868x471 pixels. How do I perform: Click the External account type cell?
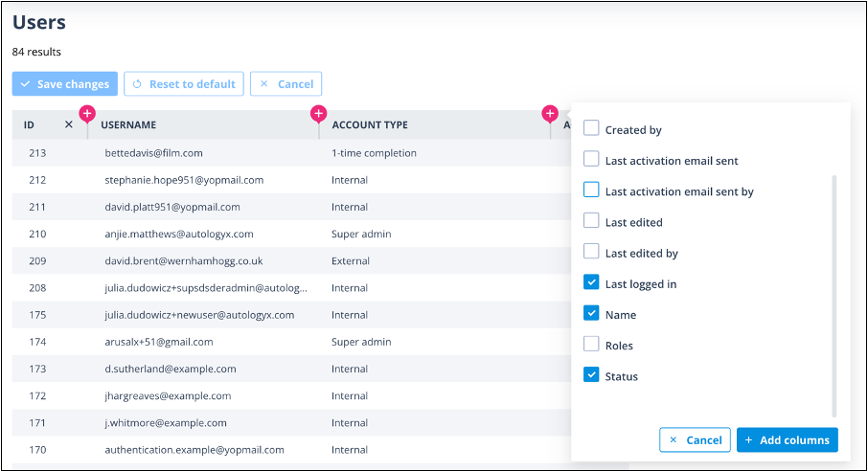click(x=351, y=261)
